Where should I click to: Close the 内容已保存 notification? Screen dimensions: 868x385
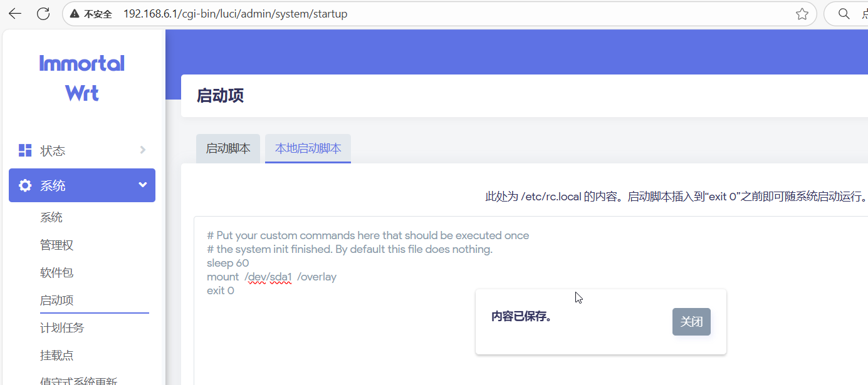click(691, 322)
